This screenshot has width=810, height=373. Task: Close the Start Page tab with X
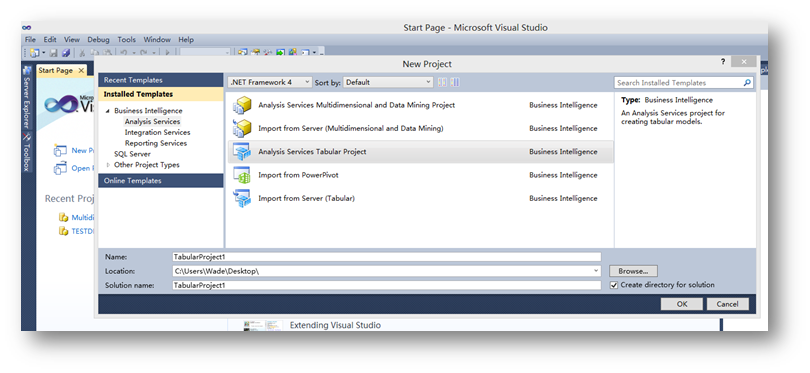(x=81, y=71)
